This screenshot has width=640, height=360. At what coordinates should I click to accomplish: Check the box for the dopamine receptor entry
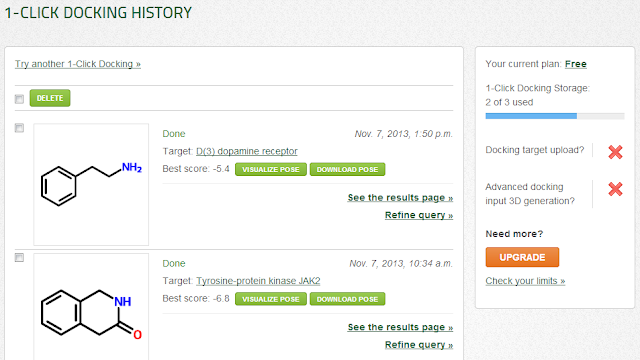tap(19, 128)
